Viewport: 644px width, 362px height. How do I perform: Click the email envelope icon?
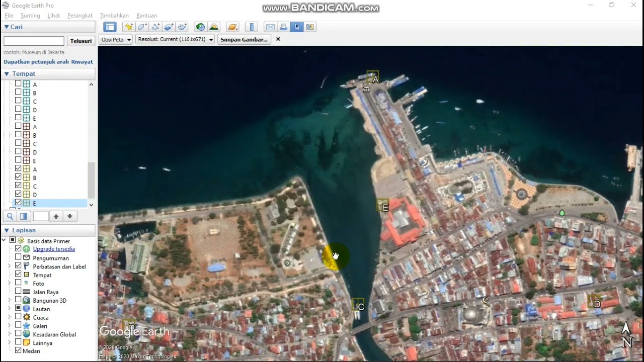tap(270, 27)
